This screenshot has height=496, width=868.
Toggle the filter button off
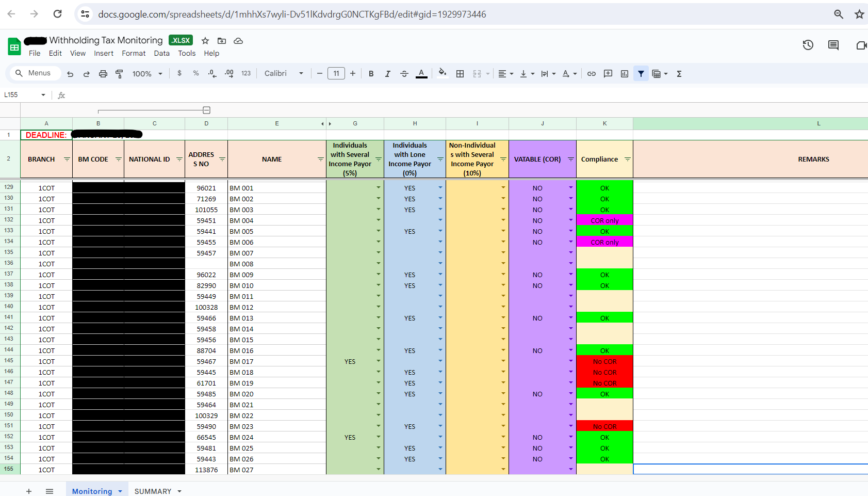pos(641,74)
